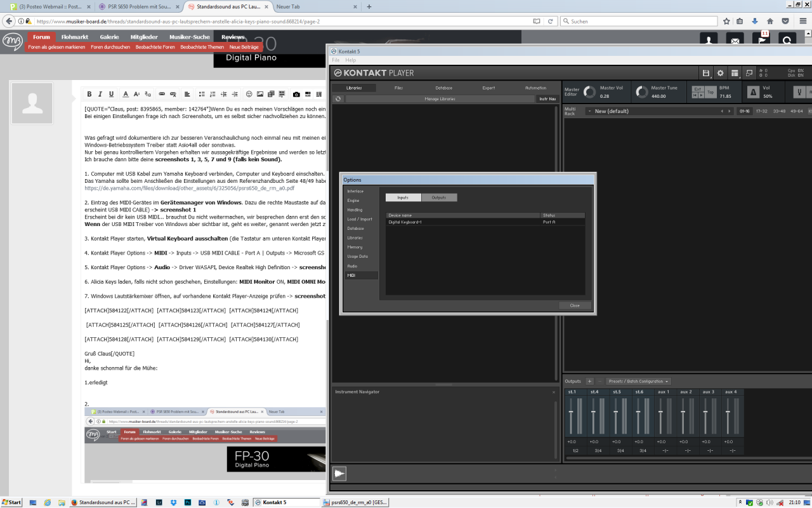Click Underline icon in forum editor

(112, 94)
